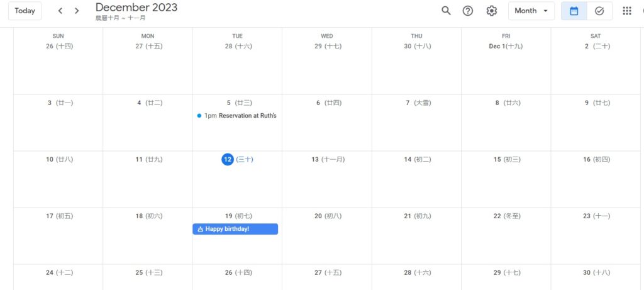Open the Reservation at Ruth's event
The image size is (644, 290).
click(247, 116)
